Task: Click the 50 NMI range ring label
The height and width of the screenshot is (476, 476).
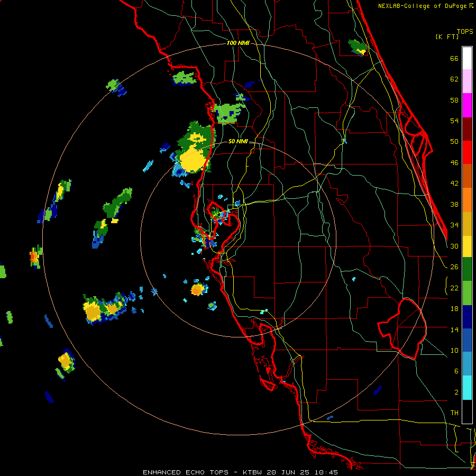Action: pyautogui.click(x=237, y=141)
